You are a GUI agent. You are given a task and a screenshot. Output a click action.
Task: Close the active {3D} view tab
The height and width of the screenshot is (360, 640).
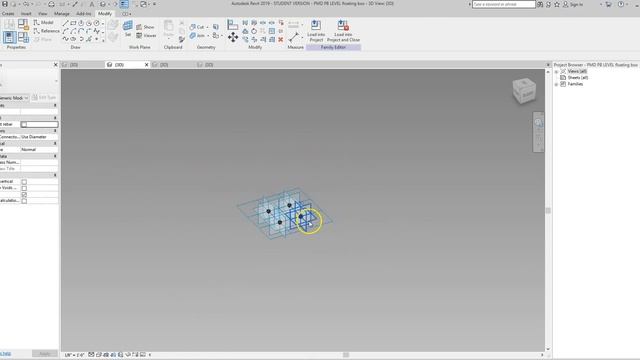147,64
